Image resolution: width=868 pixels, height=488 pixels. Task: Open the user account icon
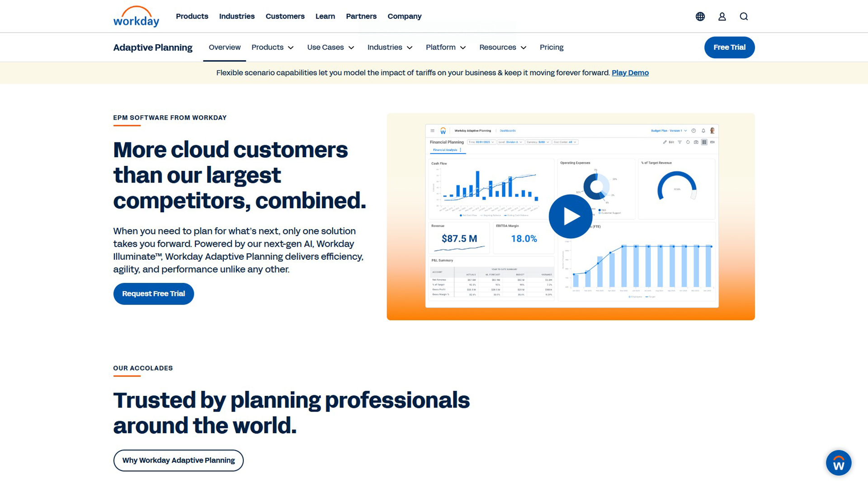[x=722, y=16]
